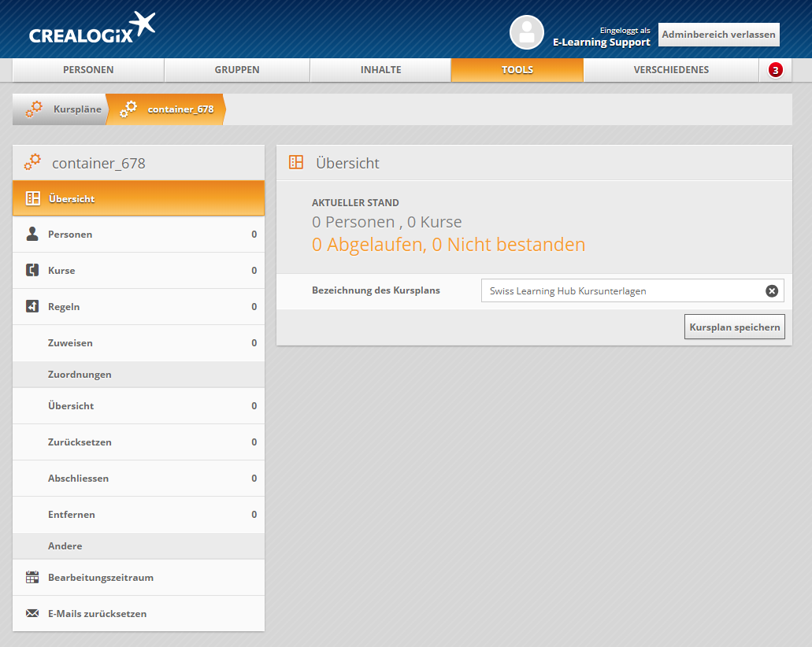The width and height of the screenshot is (812, 647).
Task: Clear the Kursplan name field with X icon
Action: tap(772, 291)
